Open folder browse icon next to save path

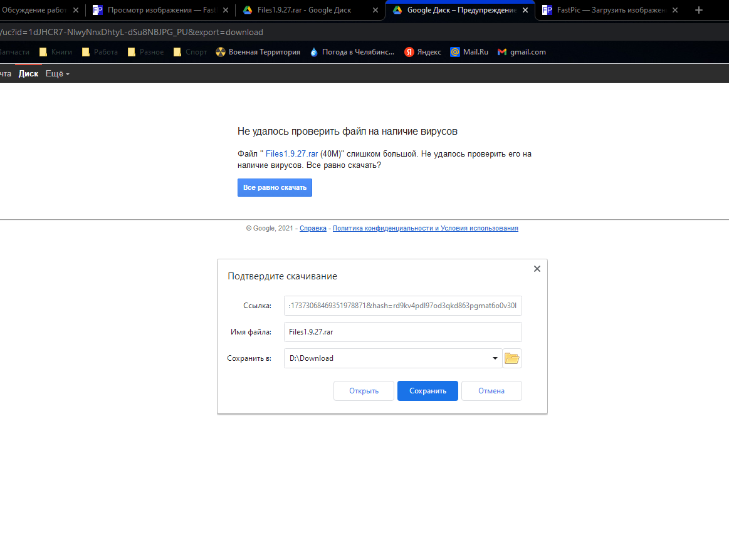(x=512, y=358)
